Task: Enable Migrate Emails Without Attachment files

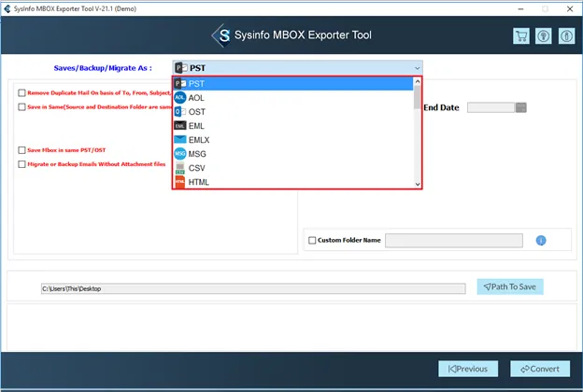Action: tap(21, 164)
